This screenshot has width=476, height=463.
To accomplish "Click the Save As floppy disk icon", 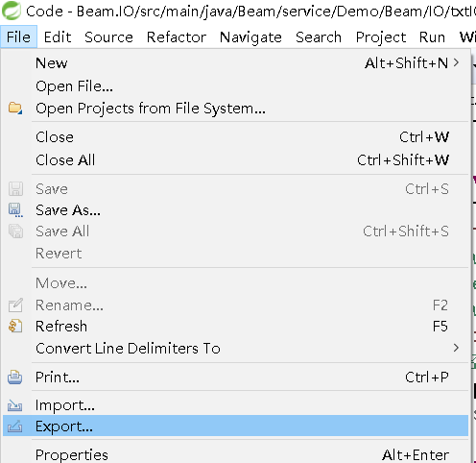I will coord(15,210).
